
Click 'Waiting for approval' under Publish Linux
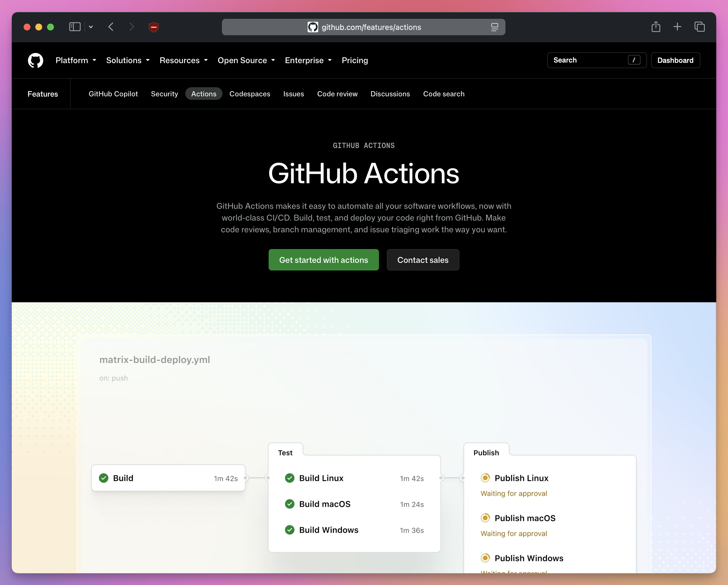click(x=514, y=493)
